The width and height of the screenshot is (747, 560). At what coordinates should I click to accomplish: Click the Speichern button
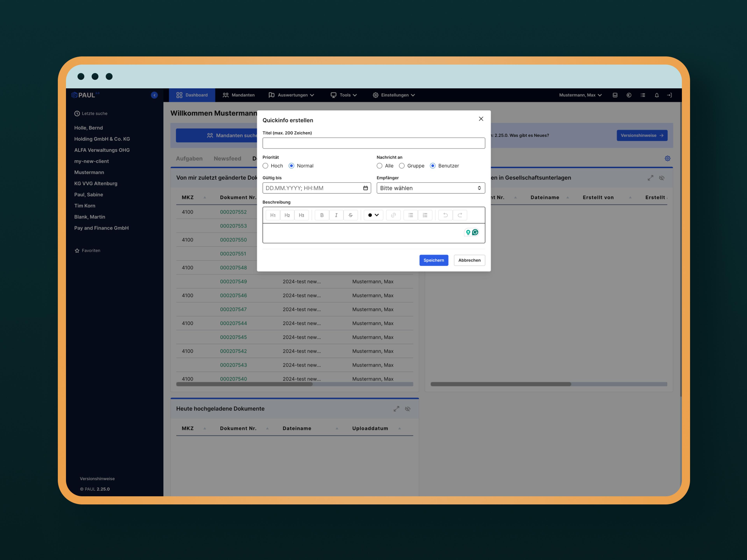(x=434, y=260)
